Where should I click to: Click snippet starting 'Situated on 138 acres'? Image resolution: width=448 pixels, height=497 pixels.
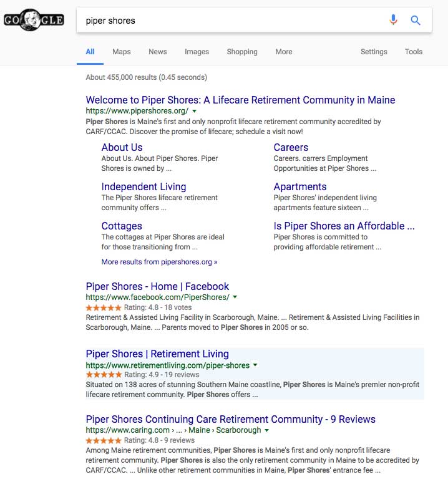pyautogui.click(x=252, y=390)
